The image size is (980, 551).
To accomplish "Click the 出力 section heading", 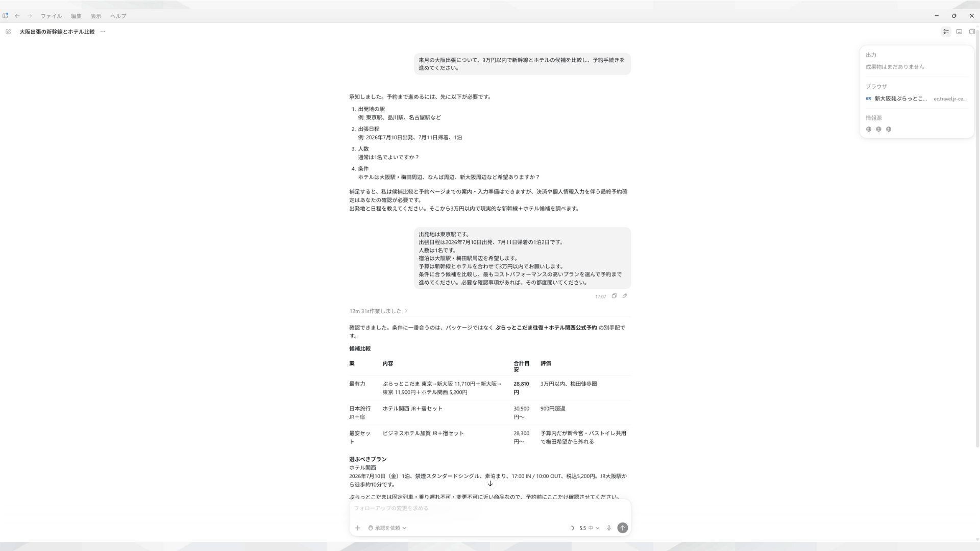I will tap(871, 55).
